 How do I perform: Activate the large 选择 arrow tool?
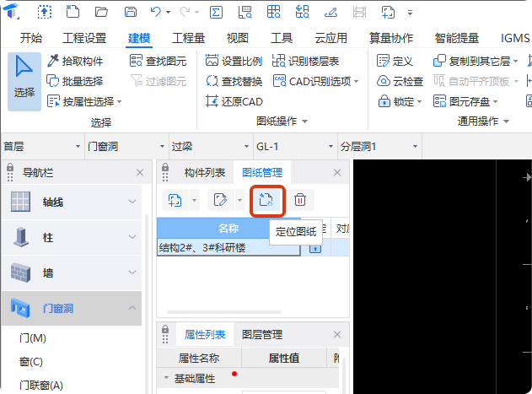(x=24, y=82)
